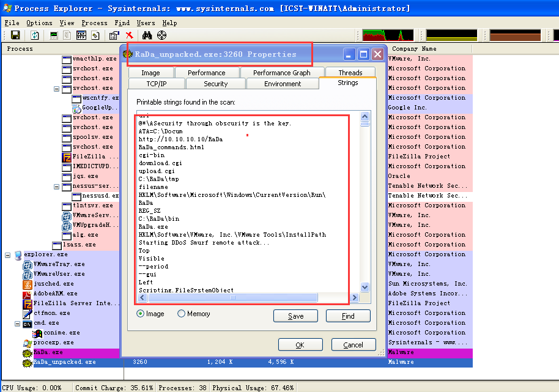Click the AdobeARM.exe icon
This screenshot has width=559, height=392.
(x=28, y=294)
